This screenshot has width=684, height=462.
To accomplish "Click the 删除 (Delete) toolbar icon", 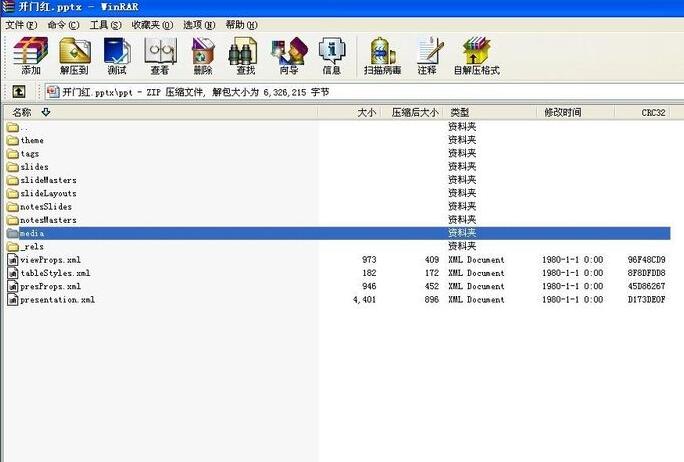I will [x=203, y=55].
